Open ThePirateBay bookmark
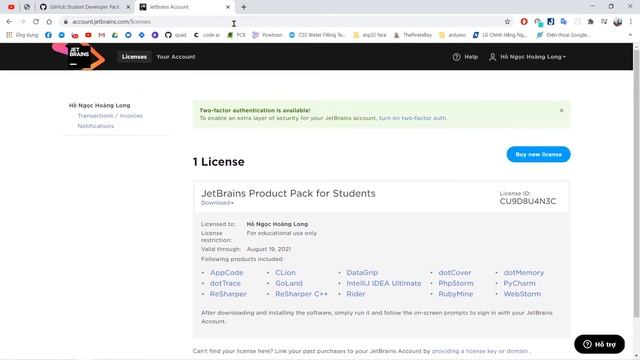 (413, 35)
